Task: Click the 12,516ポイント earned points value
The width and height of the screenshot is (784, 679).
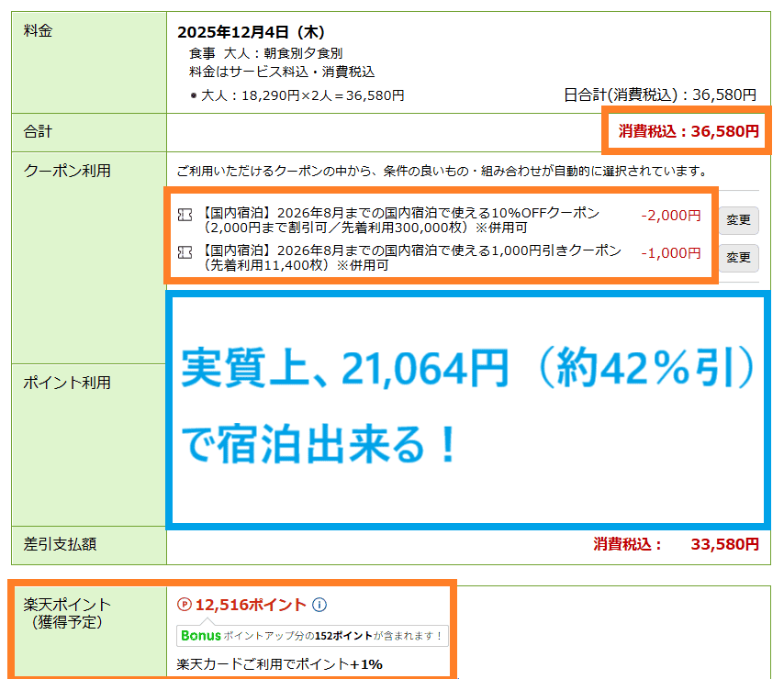Action: tap(251, 605)
